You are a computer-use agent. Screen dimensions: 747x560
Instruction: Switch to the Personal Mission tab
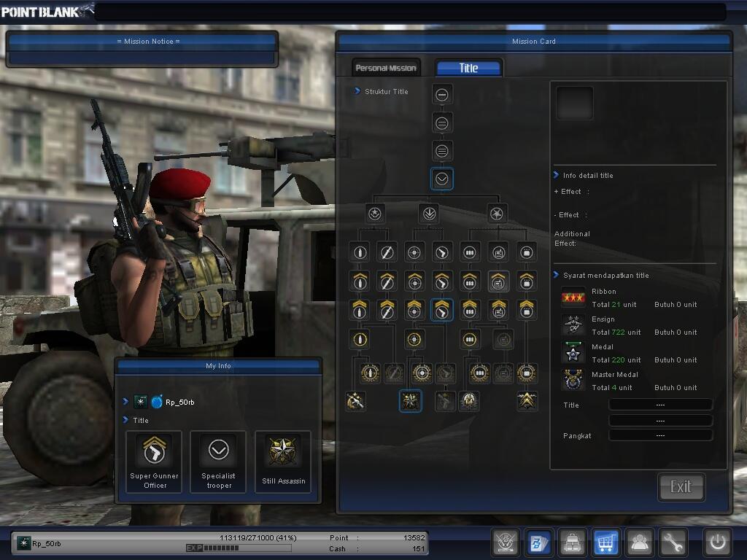coord(386,68)
